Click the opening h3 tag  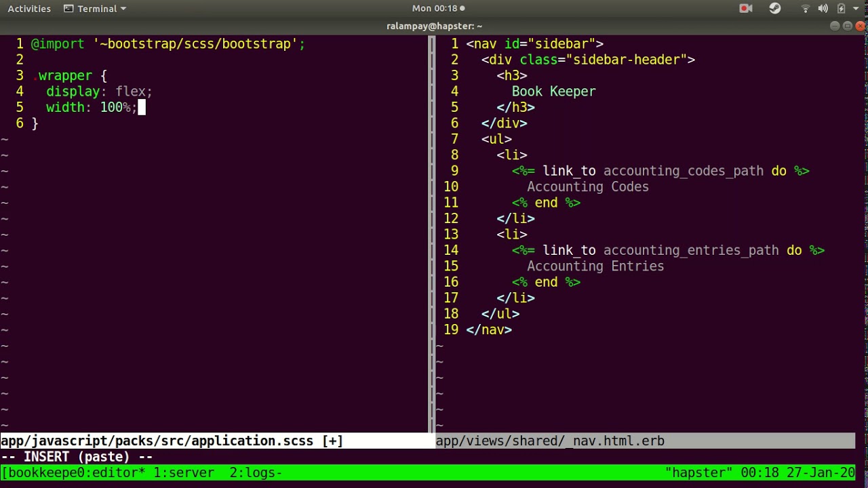(512, 76)
